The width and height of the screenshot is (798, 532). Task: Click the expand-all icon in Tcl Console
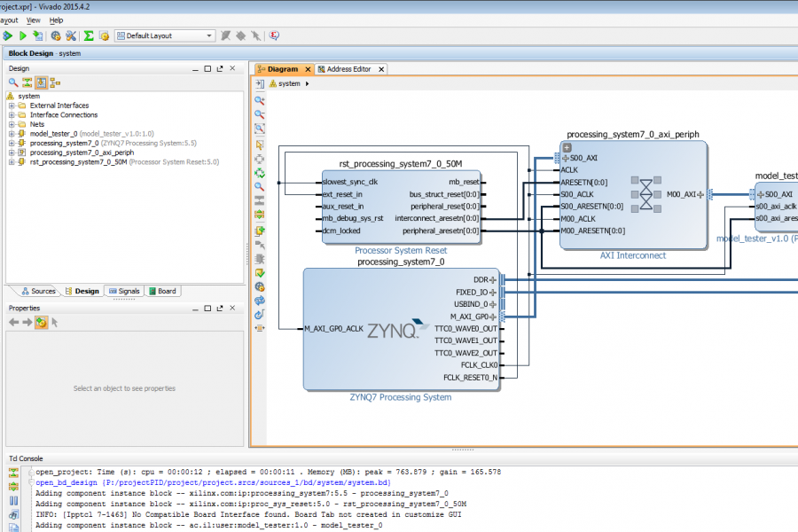tap(13, 487)
